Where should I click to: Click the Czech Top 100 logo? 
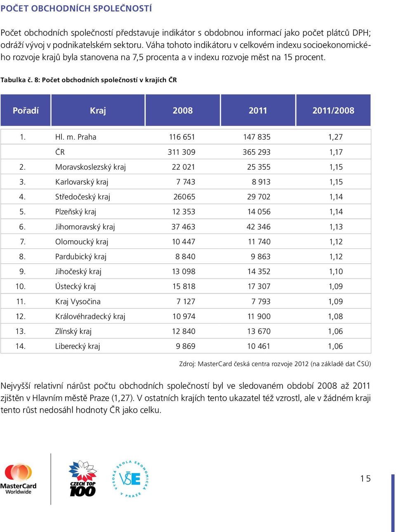[82, 478]
